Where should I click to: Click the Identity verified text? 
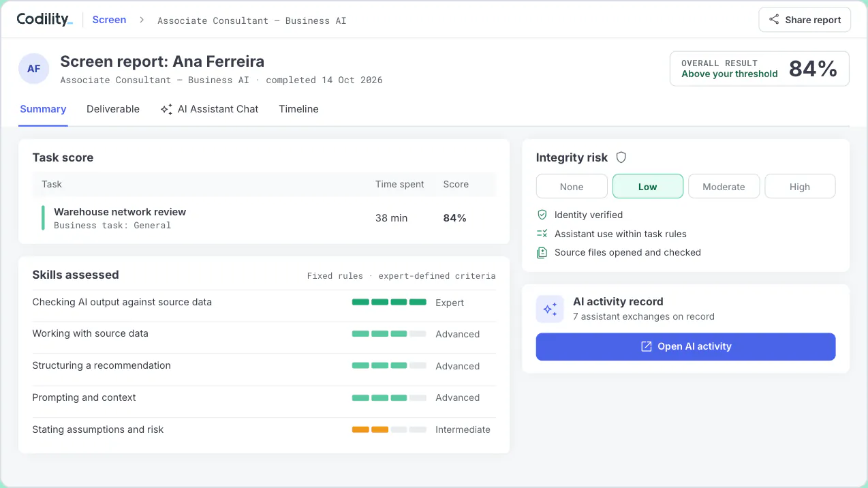point(589,215)
